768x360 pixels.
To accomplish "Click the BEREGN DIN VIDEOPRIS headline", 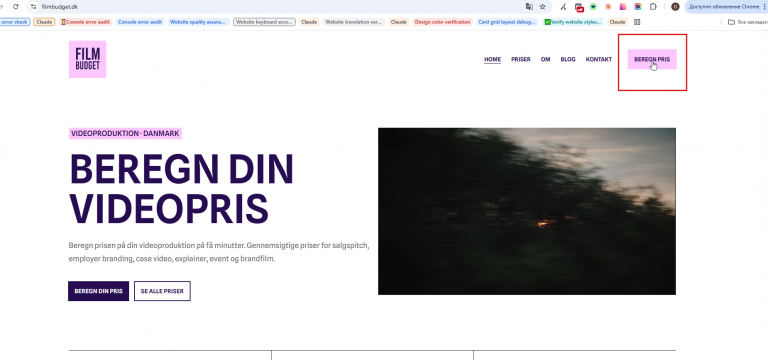I will coord(181,188).
